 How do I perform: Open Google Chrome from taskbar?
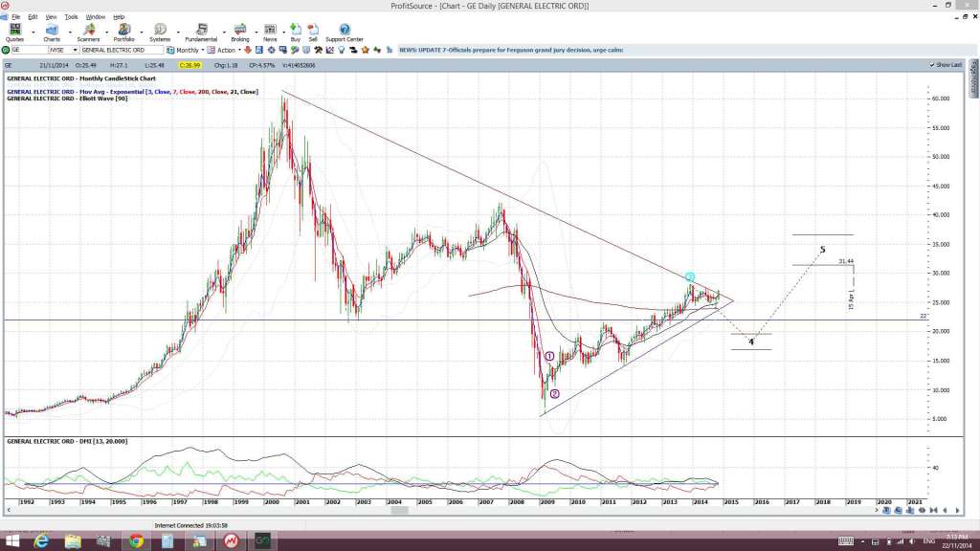click(136, 541)
